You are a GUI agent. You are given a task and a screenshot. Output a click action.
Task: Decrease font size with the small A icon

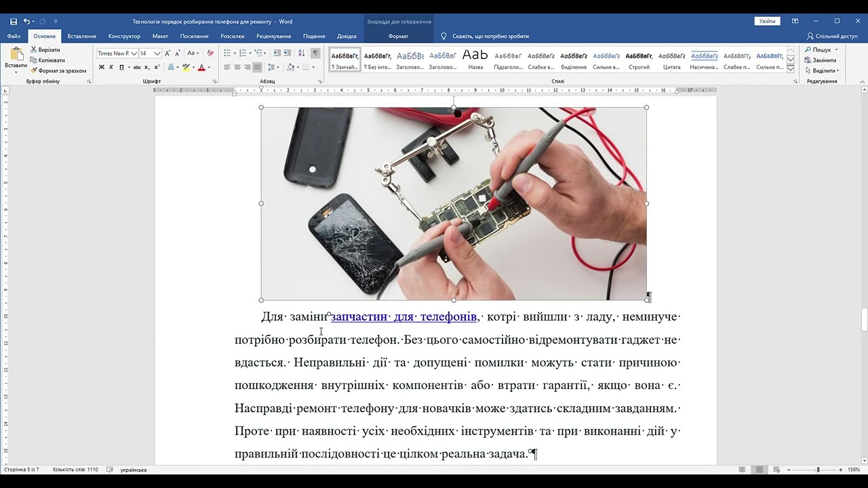(178, 53)
